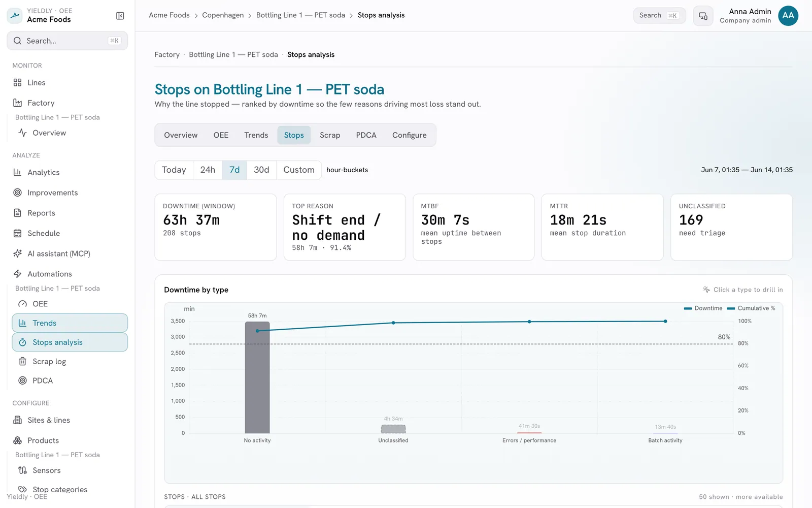Click the hour-buckets label
Screen dimensions: 812x508
pos(347,170)
